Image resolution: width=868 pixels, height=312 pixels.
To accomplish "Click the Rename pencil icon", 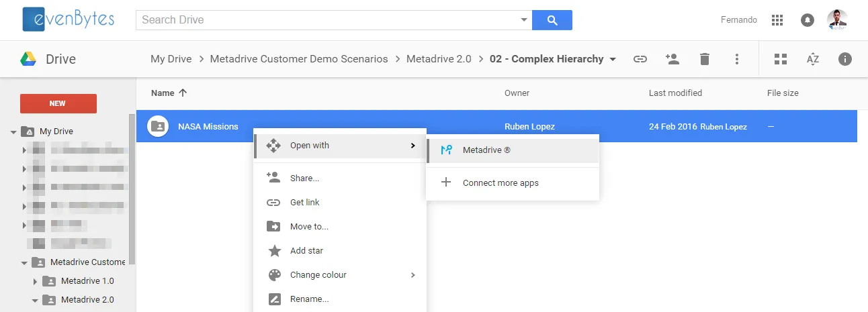I will [x=274, y=299].
